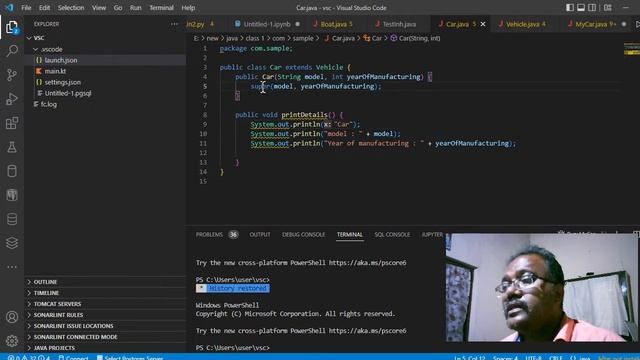Screen dimensions: 640x360
Task: Show the Jupyter panel tab
Action: pyautogui.click(x=432, y=235)
